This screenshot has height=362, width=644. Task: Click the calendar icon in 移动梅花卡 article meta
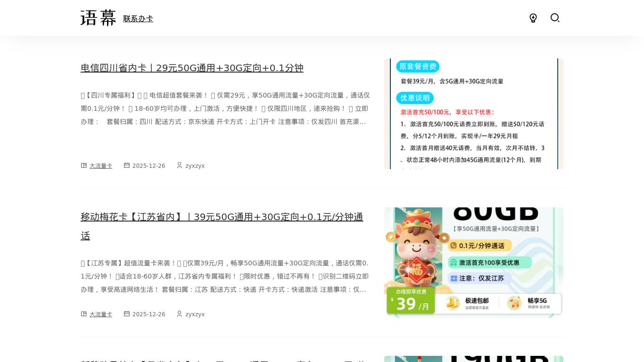(x=127, y=314)
